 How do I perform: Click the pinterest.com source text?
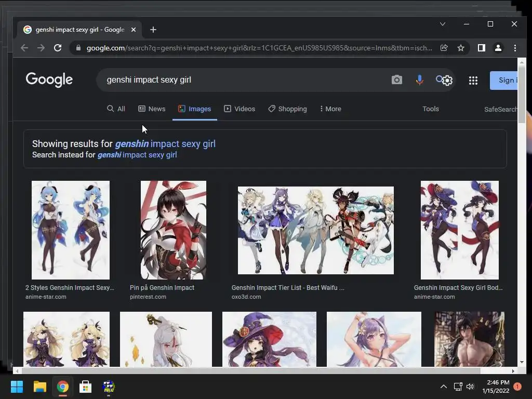coord(148,297)
